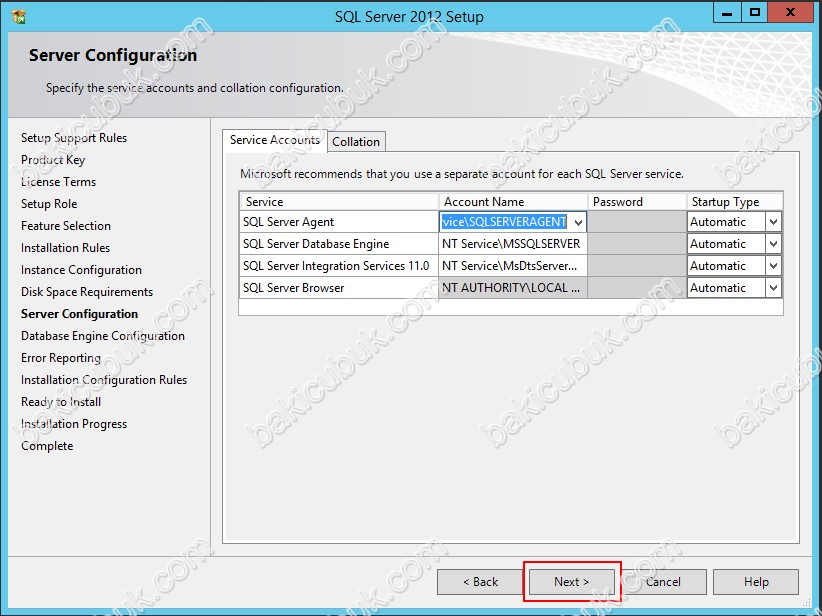Click the Startup Type column header
The image size is (822, 616).
point(735,202)
